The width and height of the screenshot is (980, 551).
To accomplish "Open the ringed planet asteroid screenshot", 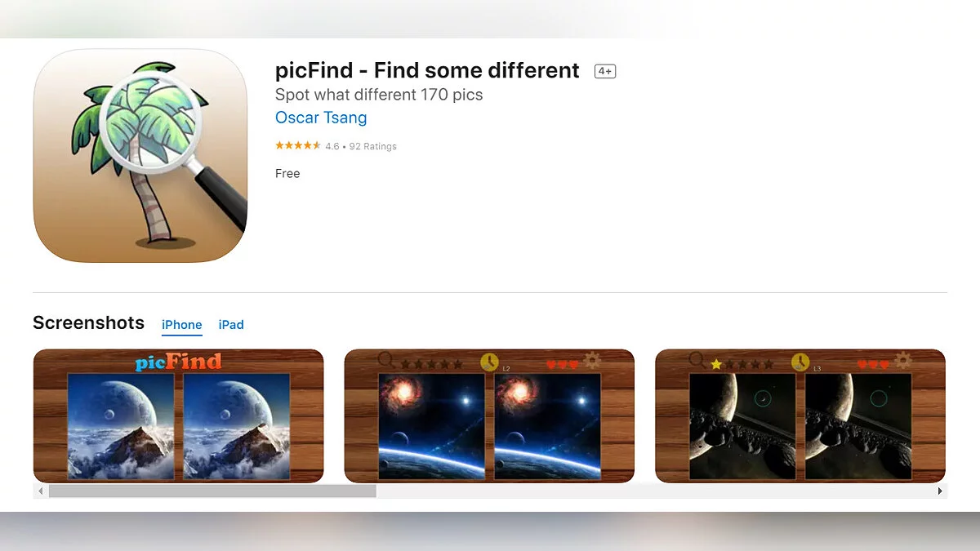I will tap(800, 415).
